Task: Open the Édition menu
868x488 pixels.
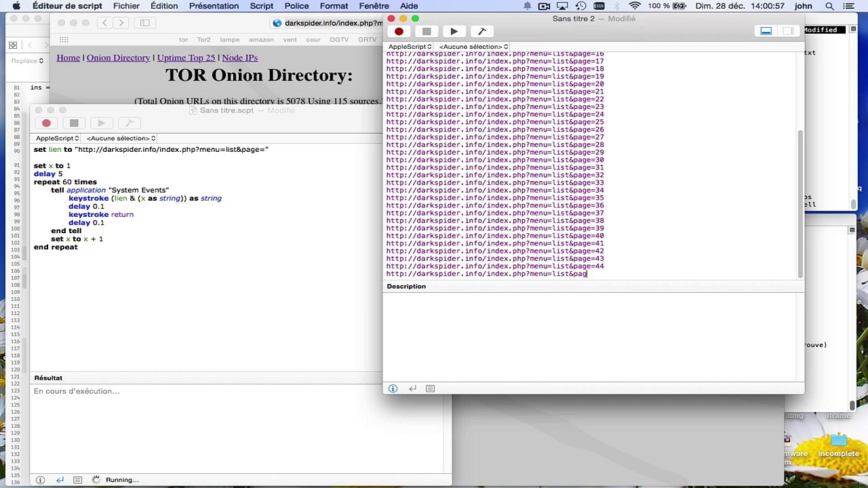Action: coord(164,6)
